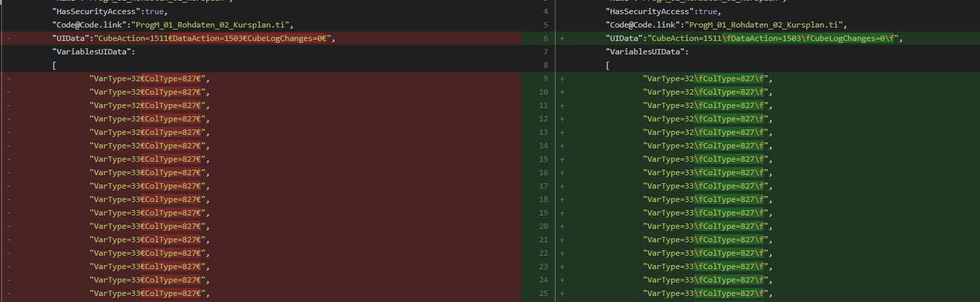Viewport: 980px width, 302px height.
Task: Select added VarType=33 text on line 25
Action: click(x=670, y=293)
